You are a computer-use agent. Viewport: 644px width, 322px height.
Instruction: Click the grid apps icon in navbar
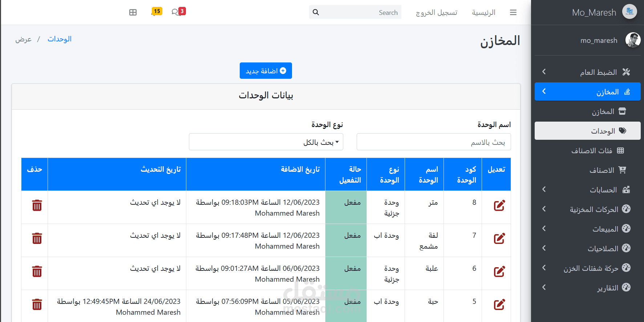133,13
